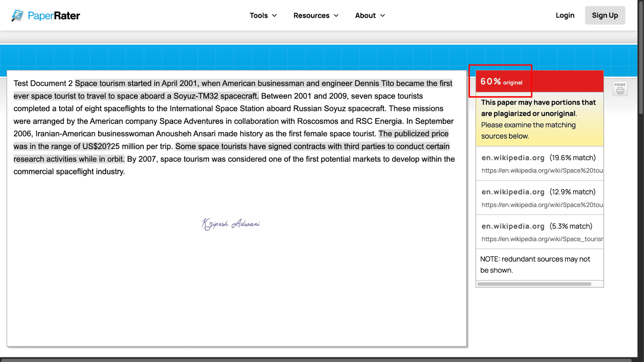Open the 12.9% match Wikipedia source
The width and height of the screenshot is (644, 362).
513,192
